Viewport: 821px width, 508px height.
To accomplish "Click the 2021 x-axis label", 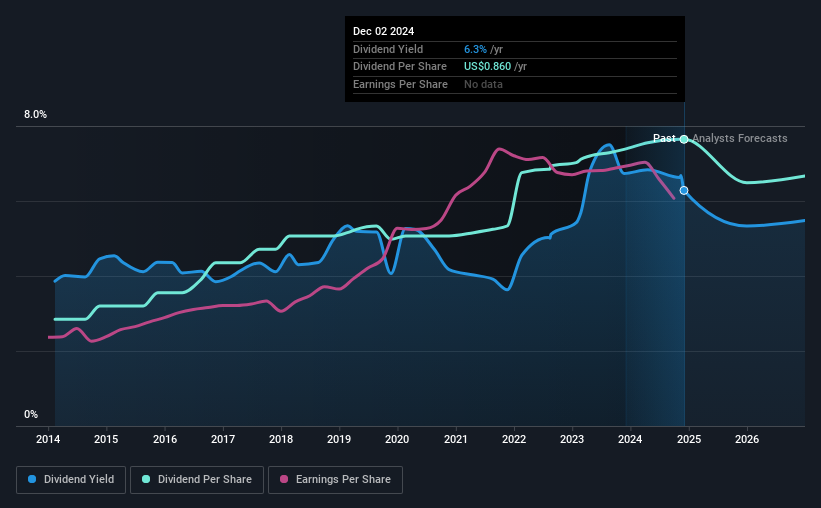I will (x=456, y=439).
